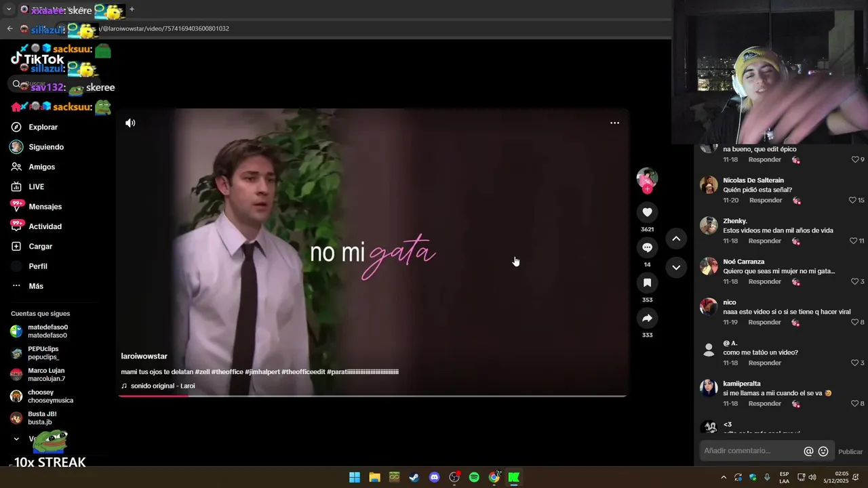Open Actividad in the sidebar
This screenshot has width=868, height=488.
(45, 226)
